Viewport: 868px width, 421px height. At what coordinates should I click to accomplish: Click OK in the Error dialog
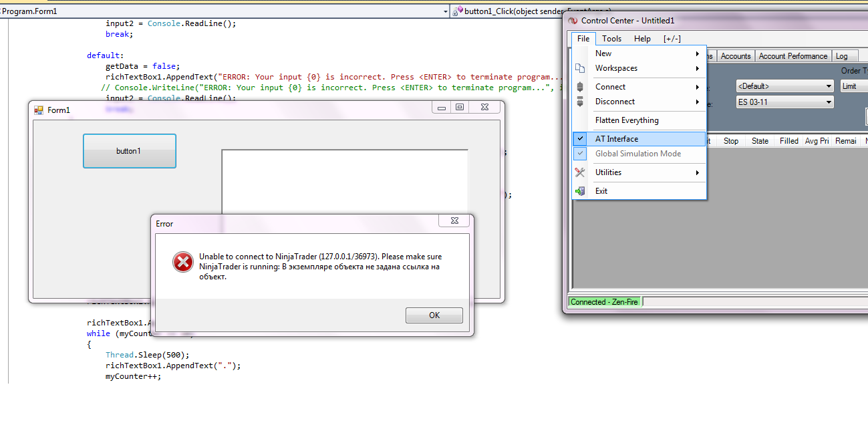click(434, 315)
